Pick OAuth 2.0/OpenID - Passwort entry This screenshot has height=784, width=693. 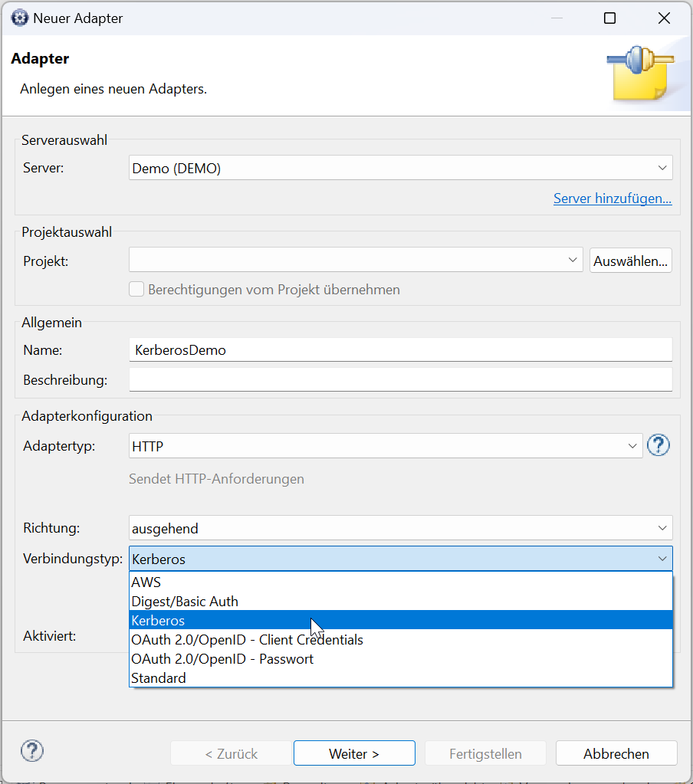point(400,658)
